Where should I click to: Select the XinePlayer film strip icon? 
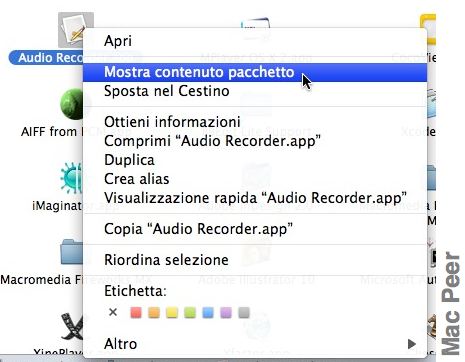[x=72, y=326]
